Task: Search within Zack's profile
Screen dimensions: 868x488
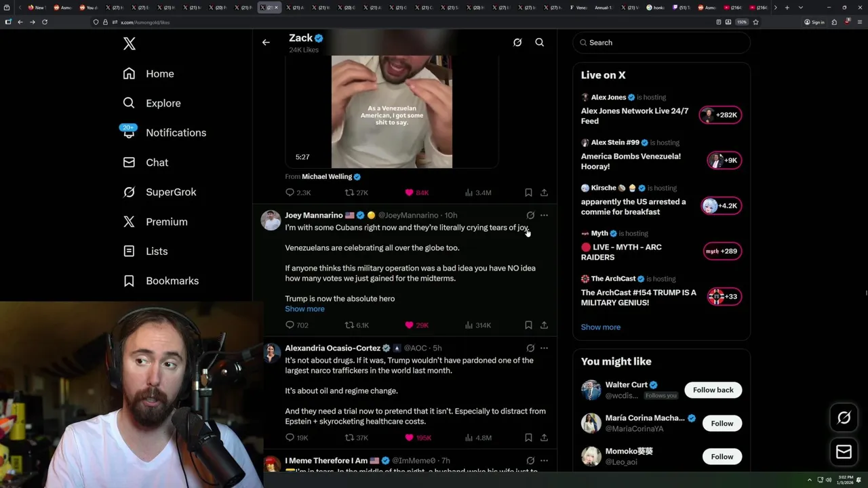Action: pyautogui.click(x=540, y=43)
